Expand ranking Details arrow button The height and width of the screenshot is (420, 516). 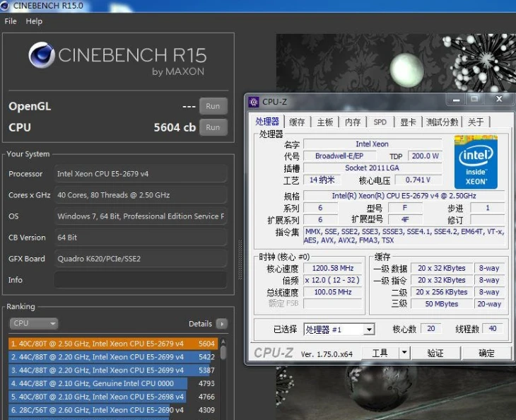[222, 324]
